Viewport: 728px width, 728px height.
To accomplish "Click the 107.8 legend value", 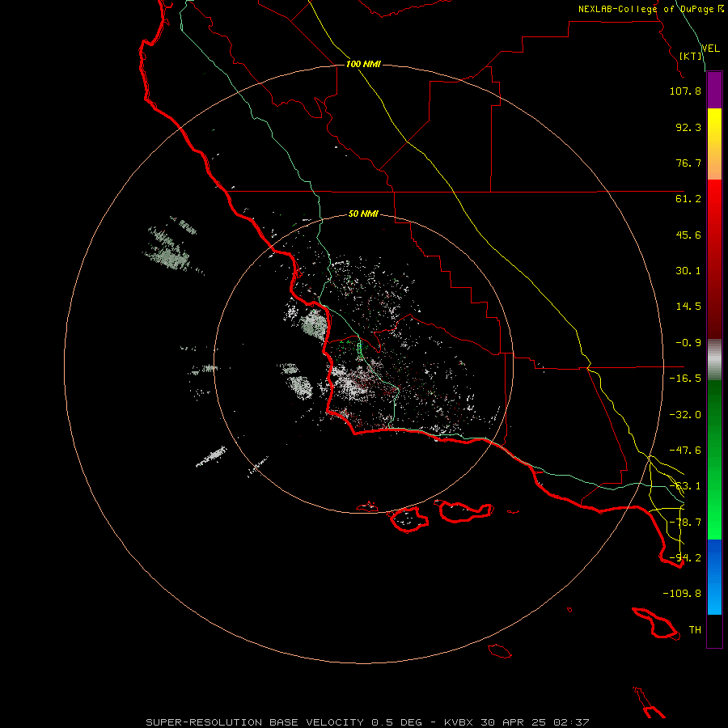I will (685, 91).
